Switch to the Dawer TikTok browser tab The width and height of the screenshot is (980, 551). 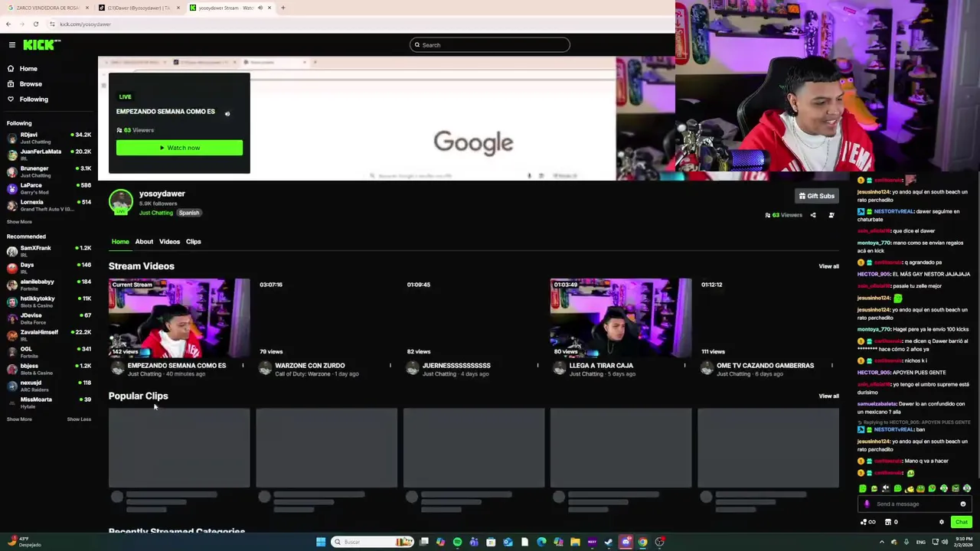tap(138, 8)
